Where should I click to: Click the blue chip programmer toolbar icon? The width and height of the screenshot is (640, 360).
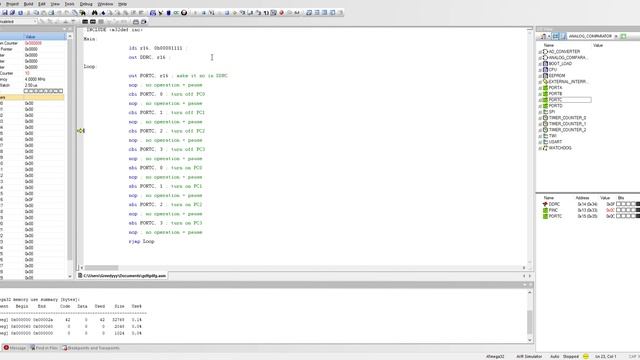pyautogui.click(x=169, y=13)
